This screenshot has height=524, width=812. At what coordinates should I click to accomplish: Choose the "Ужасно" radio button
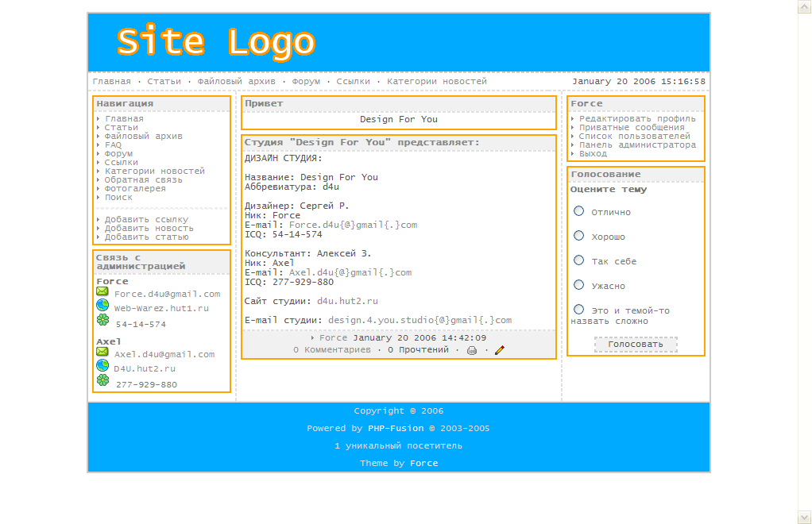(x=579, y=285)
